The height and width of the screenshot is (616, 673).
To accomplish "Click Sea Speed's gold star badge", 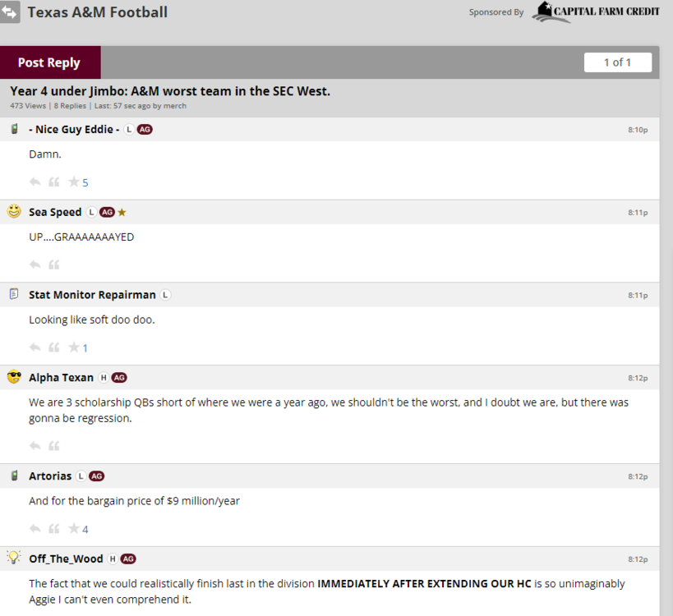I will 122,212.
